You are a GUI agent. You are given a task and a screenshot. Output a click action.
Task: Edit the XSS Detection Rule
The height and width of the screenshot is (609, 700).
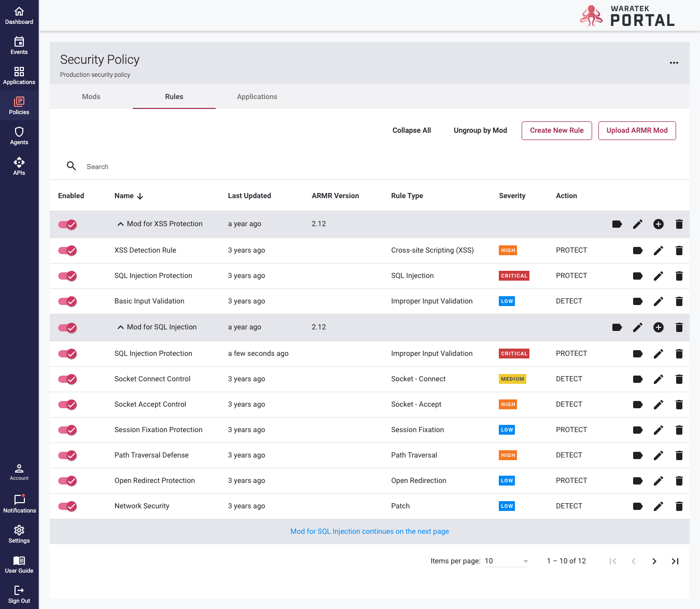click(x=658, y=251)
